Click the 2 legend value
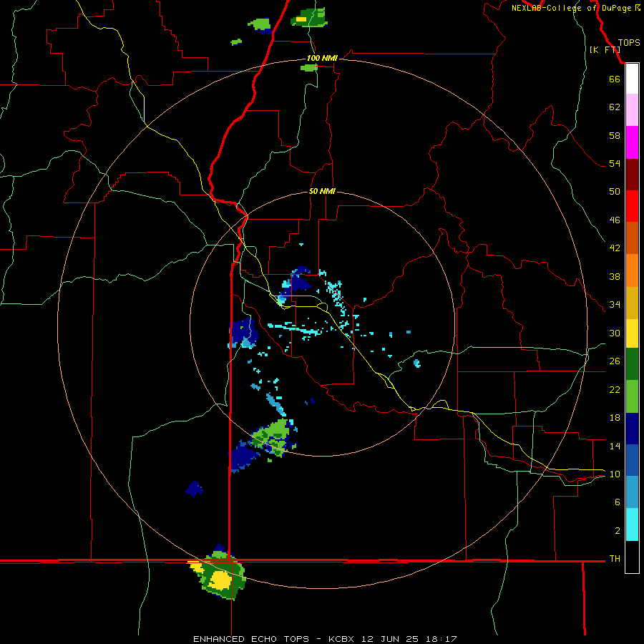The width and height of the screenshot is (644, 644). pos(617,530)
